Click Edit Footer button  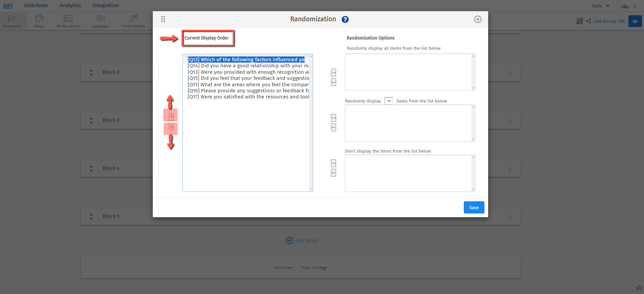point(284,267)
